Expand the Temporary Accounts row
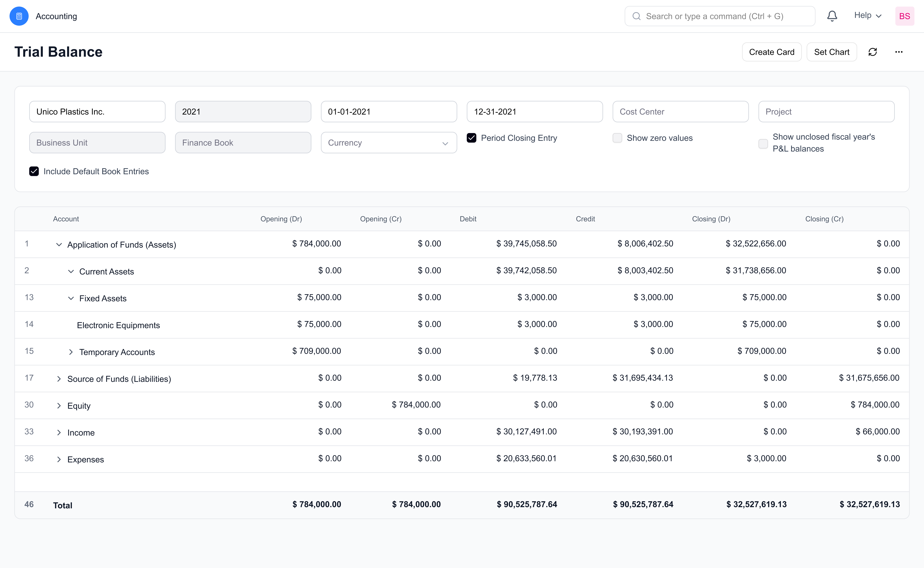The width and height of the screenshot is (924, 568). pyautogui.click(x=71, y=352)
